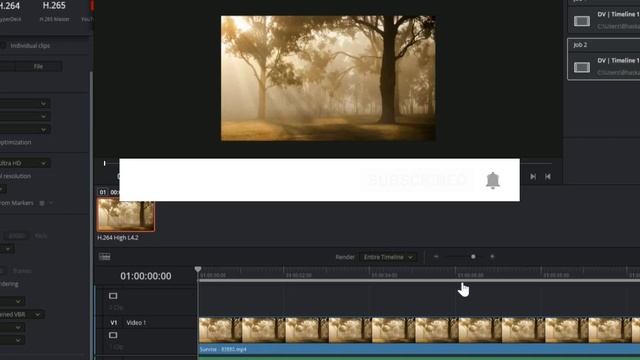Open the timeline view options icon
Screen dimensions: 640x360
104,257
